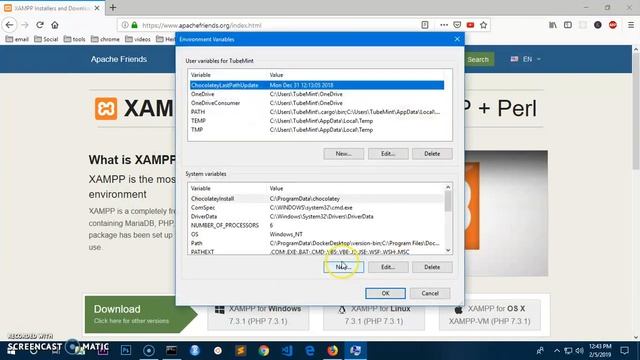The height and width of the screenshot is (360, 640).
Task: Click the system variables list down arrow
Action: [x=448, y=250]
